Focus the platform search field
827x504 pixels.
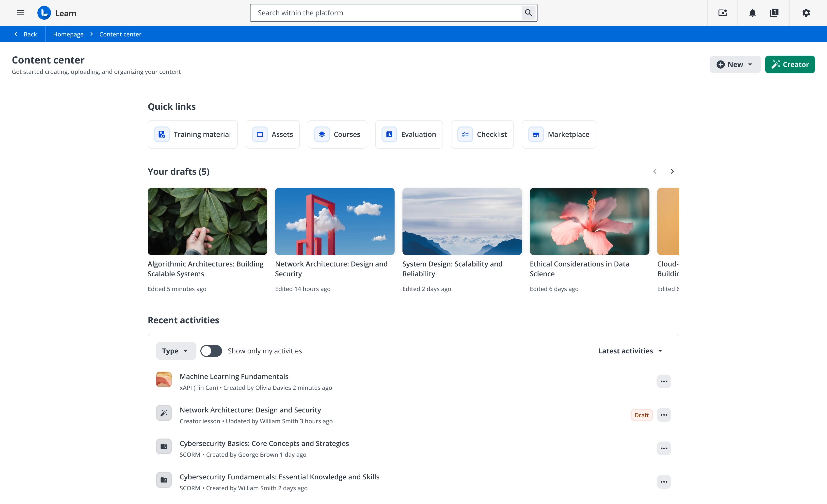pos(386,13)
